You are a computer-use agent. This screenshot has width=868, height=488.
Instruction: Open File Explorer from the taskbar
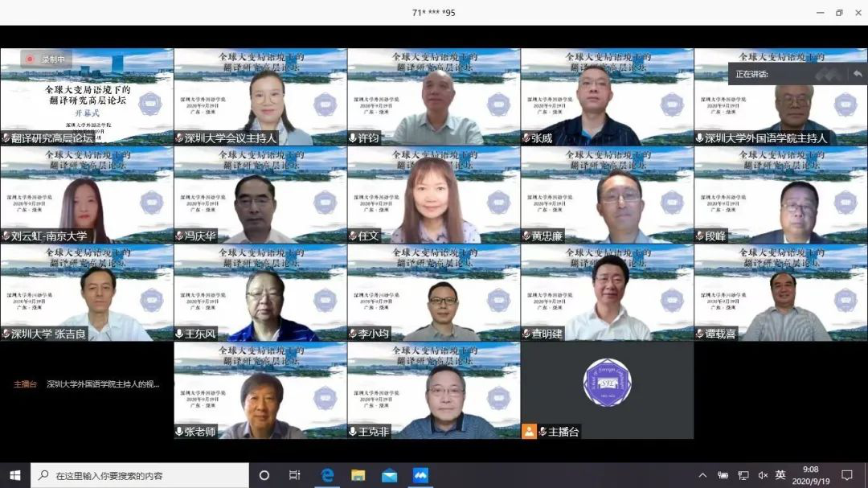click(358, 475)
